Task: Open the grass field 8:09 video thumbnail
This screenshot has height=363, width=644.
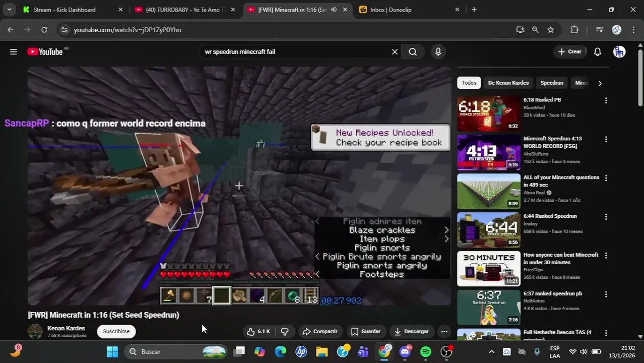Action: point(488,191)
